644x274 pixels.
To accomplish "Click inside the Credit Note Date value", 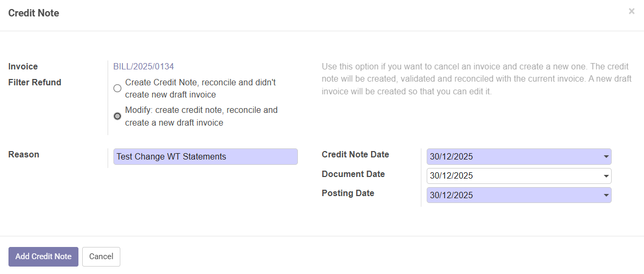I will [x=509, y=157].
